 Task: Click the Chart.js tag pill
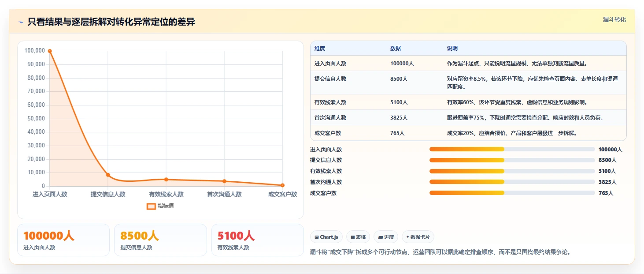coord(326,237)
